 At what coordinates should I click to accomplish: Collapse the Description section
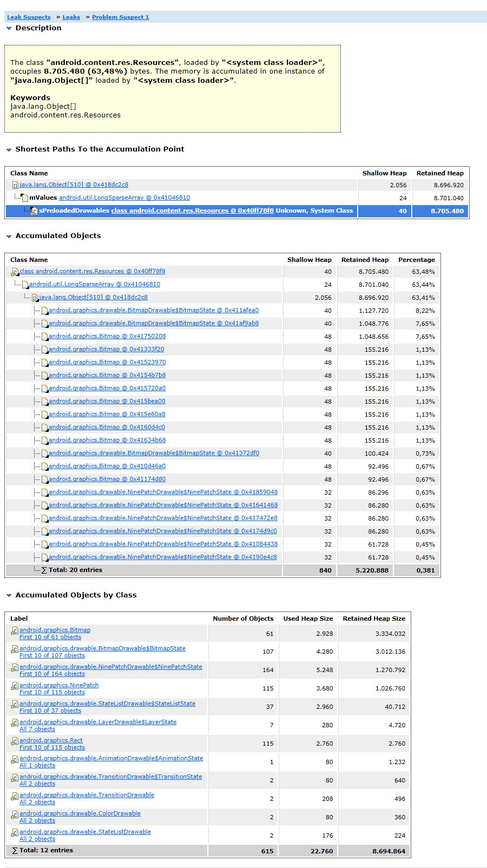coord(9,28)
